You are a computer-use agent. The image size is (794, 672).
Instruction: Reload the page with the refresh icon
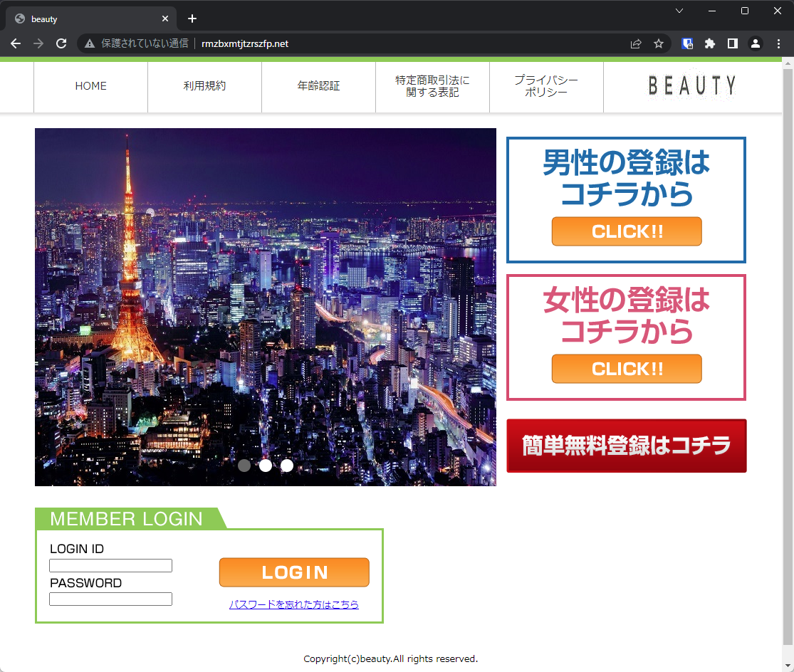point(61,43)
